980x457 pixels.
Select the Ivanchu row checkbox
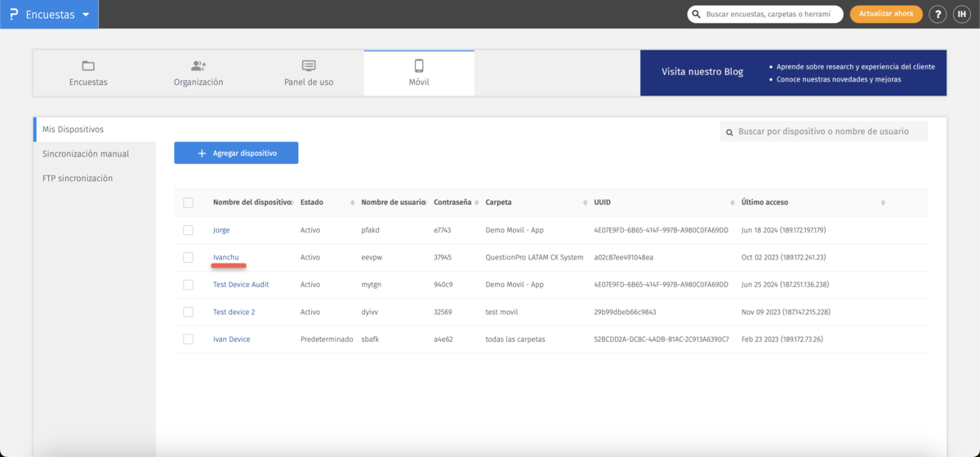189,257
